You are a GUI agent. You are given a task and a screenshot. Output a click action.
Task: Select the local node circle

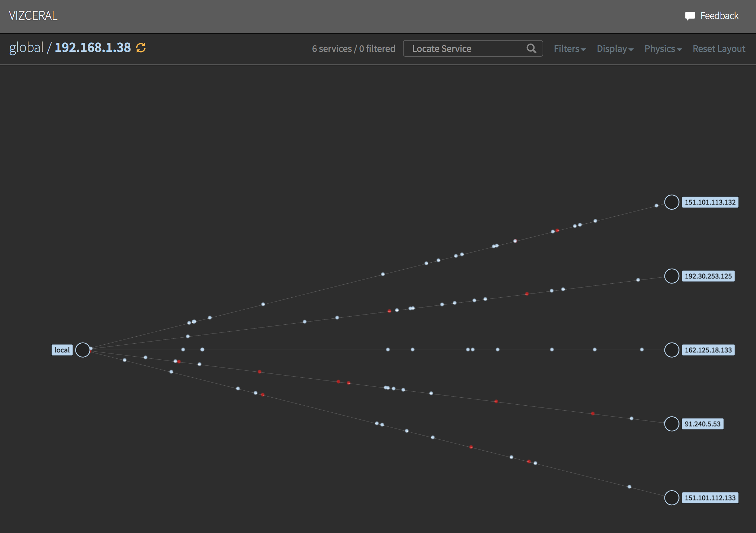(x=83, y=350)
